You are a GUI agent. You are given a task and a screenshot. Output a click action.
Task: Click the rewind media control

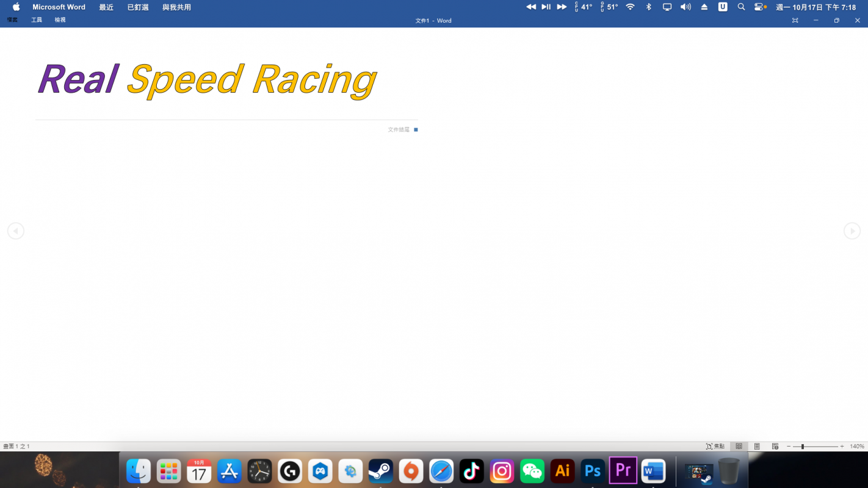531,7
